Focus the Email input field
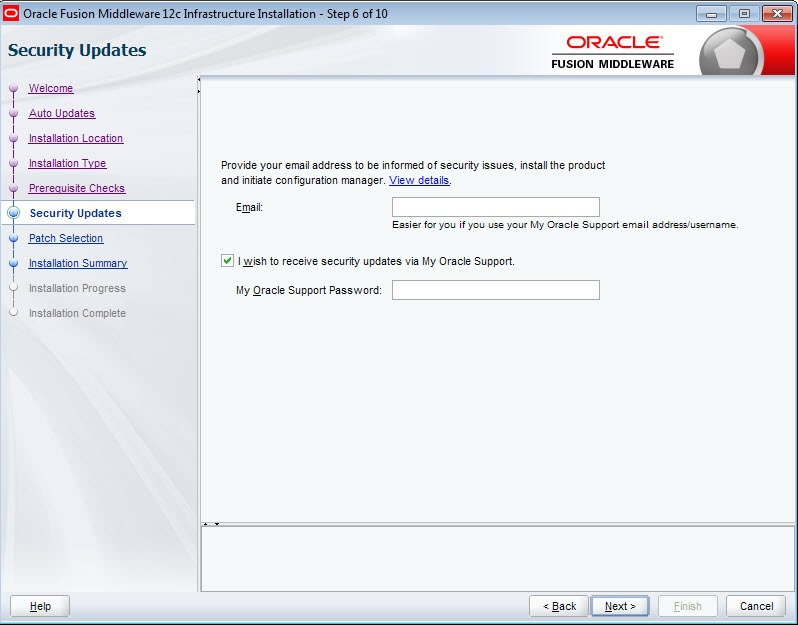798x625 pixels. pyautogui.click(x=496, y=207)
